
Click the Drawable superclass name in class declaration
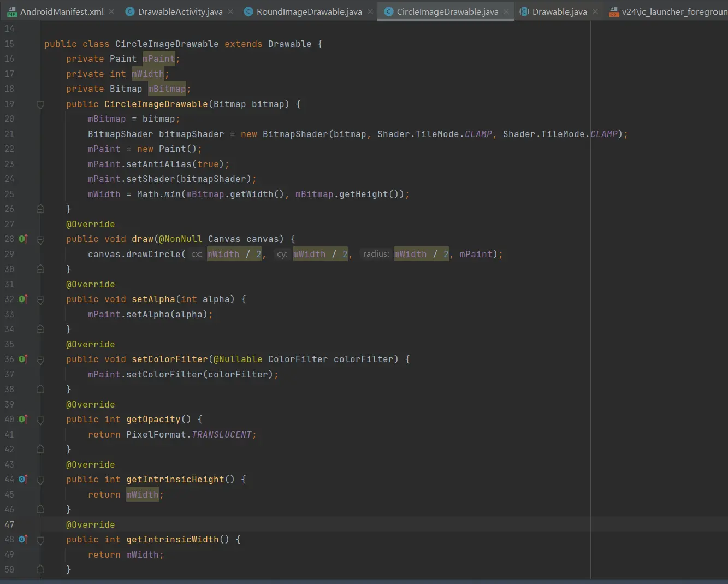pos(289,44)
